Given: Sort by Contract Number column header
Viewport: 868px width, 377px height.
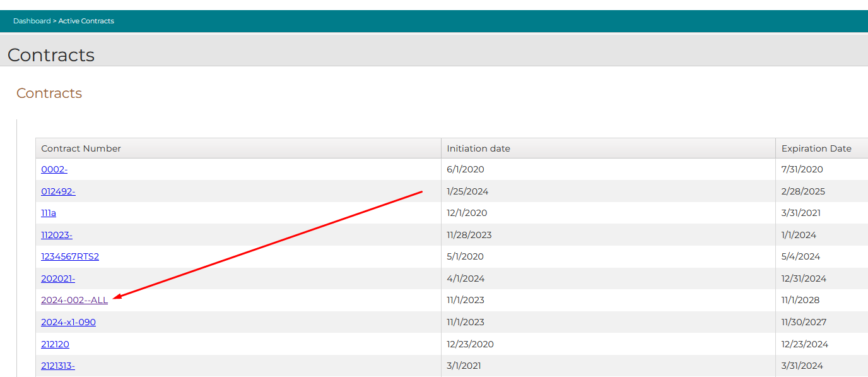Looking at the screenshot, I should pyautogui.click(x=81, y=148).
